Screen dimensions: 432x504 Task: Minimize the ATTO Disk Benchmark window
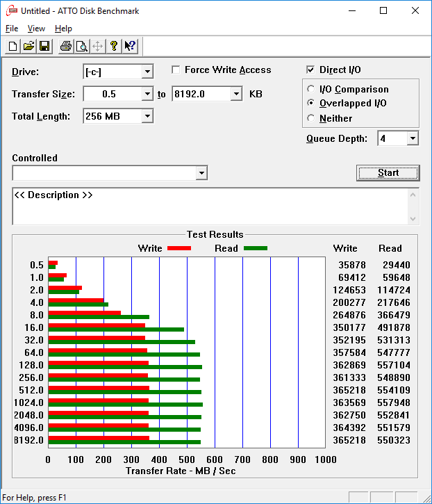click(x=352, y=10)
